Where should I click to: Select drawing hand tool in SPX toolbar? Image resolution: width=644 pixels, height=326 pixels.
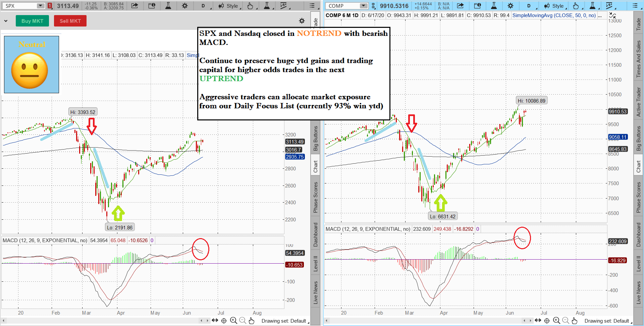pos(250,6)
